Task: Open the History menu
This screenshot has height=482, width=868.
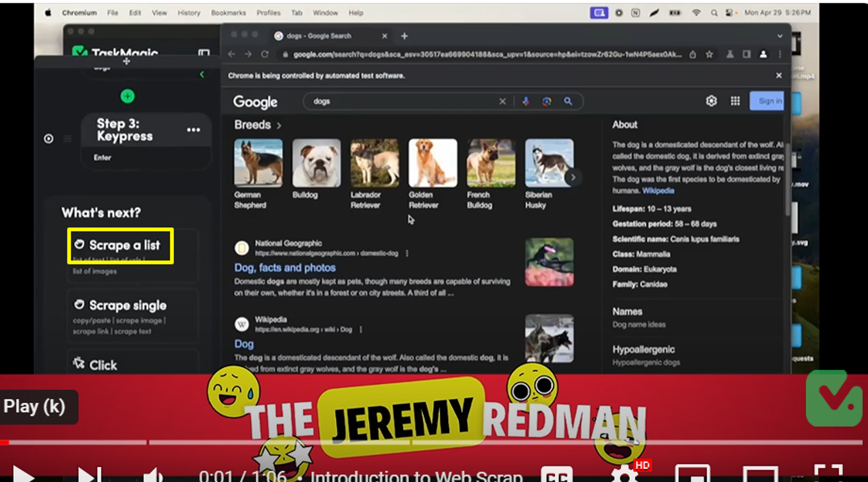Action: [x=189, y=13]
